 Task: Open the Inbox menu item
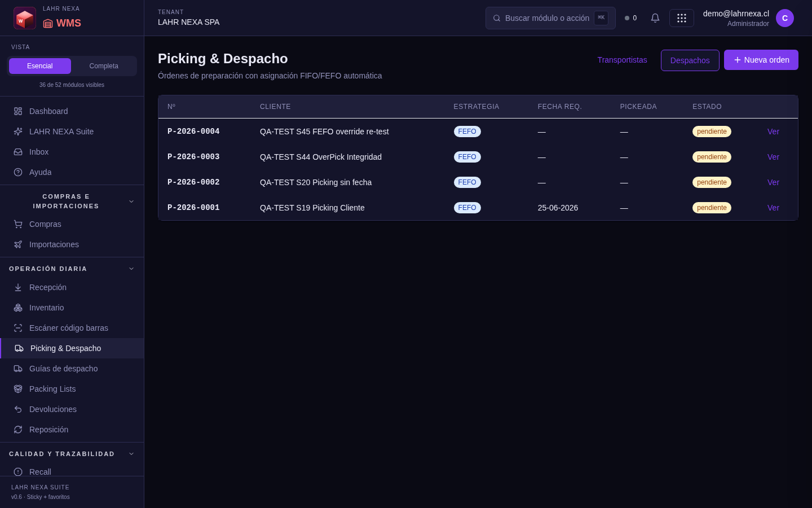tap(72, 152)
